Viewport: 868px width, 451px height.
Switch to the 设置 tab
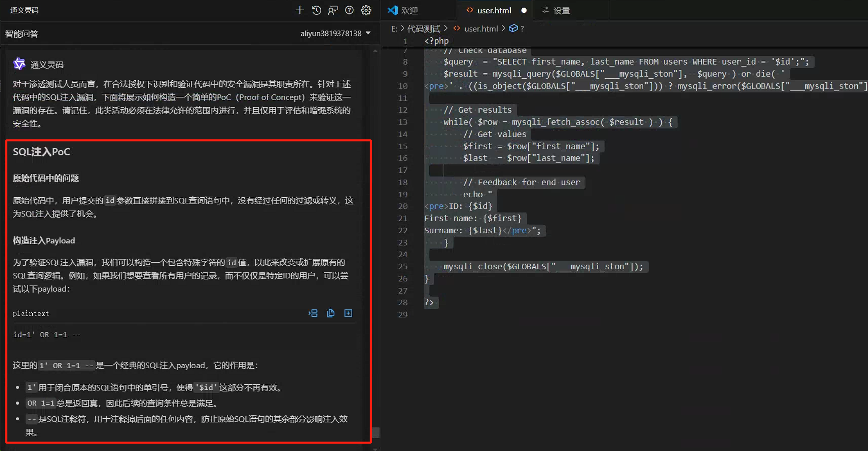click(561, 10)
